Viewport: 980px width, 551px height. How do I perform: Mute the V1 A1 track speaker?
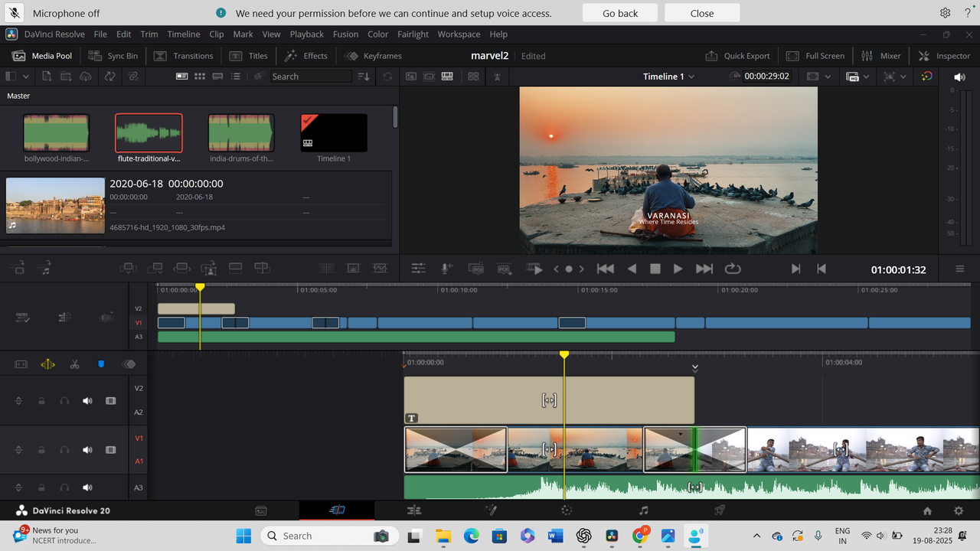(87, 450)
